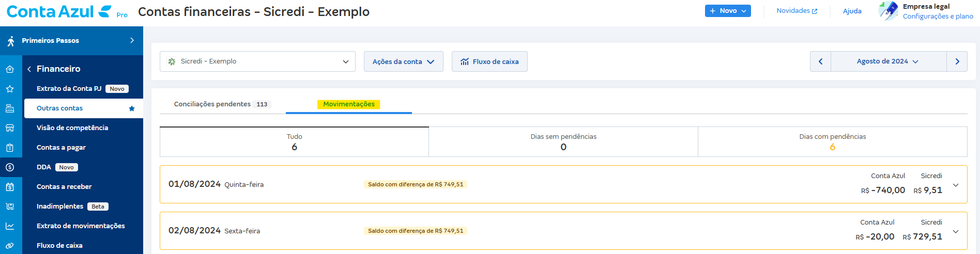This screenshot has width=980, height=254.
Task: Open the link chain icon in sidebar
Action: point(10,246)
